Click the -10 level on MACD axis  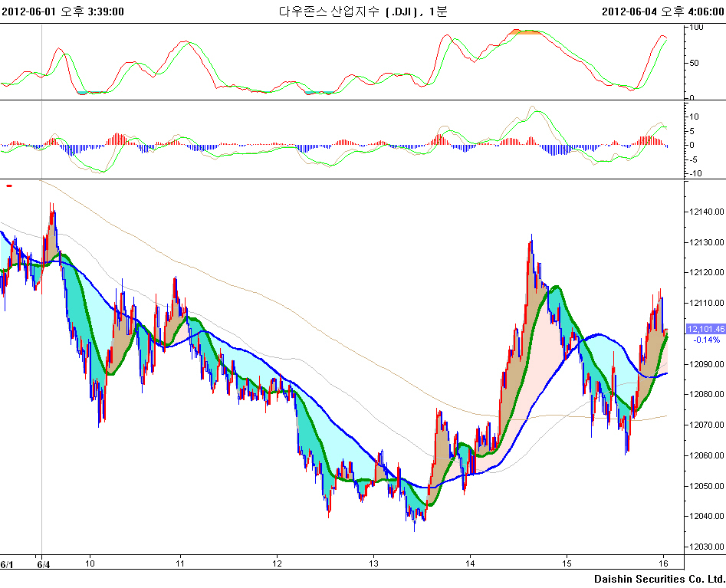pos(695,173)
